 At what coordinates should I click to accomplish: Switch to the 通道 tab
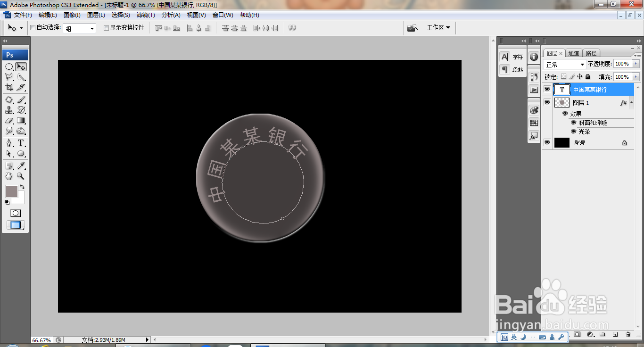pyautogui.click(x=574, y=53)
